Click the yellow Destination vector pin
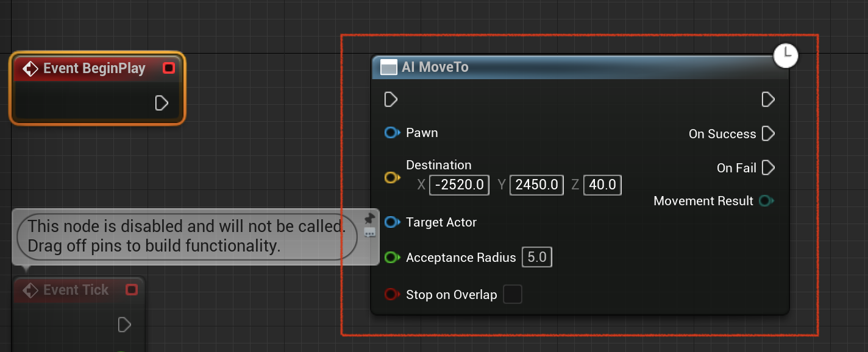The image size is (868, 352). tap(392, 178)
